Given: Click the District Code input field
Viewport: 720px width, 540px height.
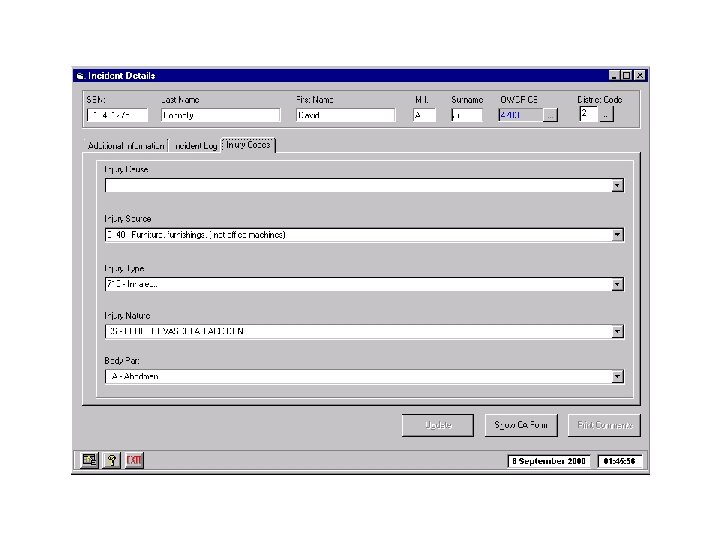Looking at the screenshot, I should pos(589,114).
